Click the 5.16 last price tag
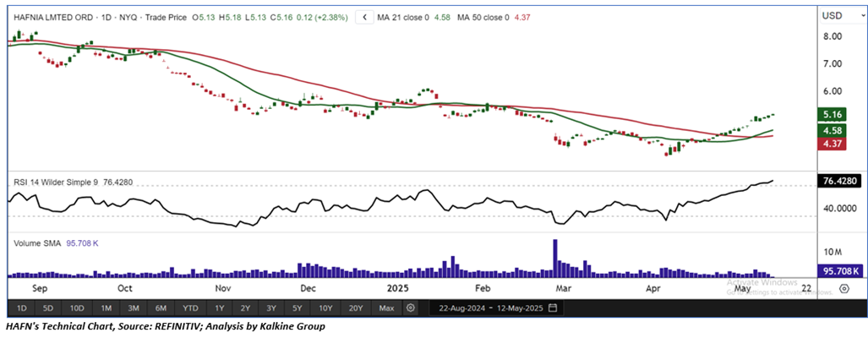868x338 pixels. click(x=831, y=115)
